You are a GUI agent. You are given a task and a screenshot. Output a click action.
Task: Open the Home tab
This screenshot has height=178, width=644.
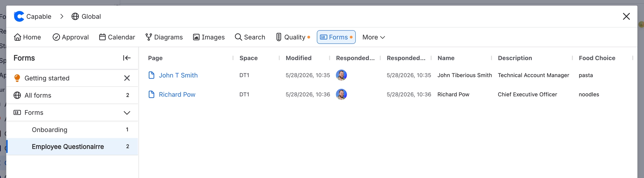[x=27, y=37]
